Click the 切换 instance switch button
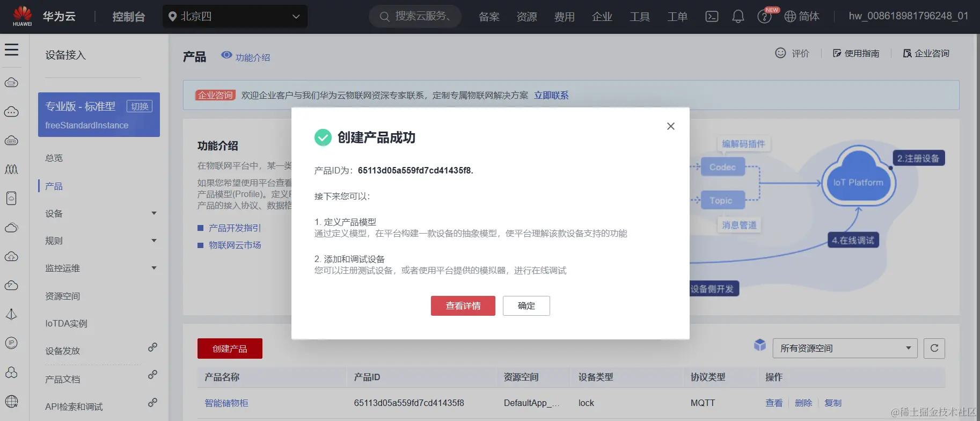This screenshot has height=421, width=980. [140, 106]
